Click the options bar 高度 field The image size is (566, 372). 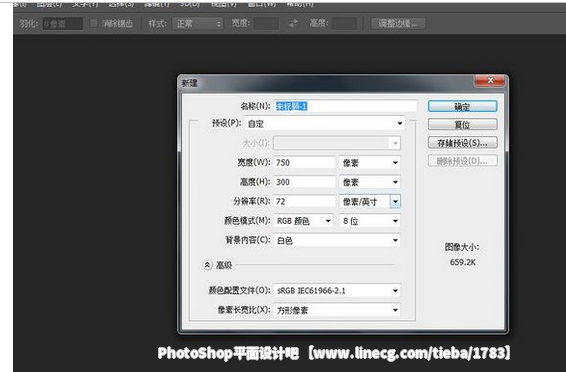click(x=344, y=24)
